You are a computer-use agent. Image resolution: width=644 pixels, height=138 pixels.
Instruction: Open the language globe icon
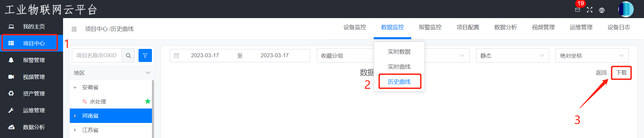pyautogui.click(x=602, y=10)
